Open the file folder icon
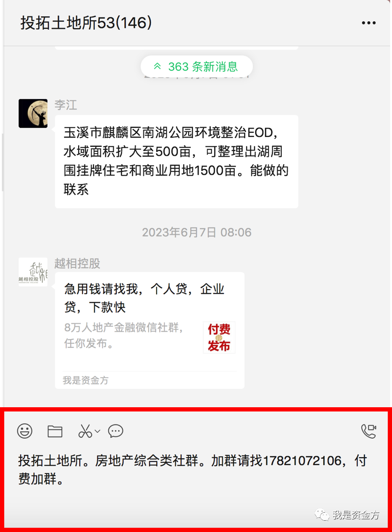Image resolution: width=392 pixels, height=532 pixels. point(55,431)
